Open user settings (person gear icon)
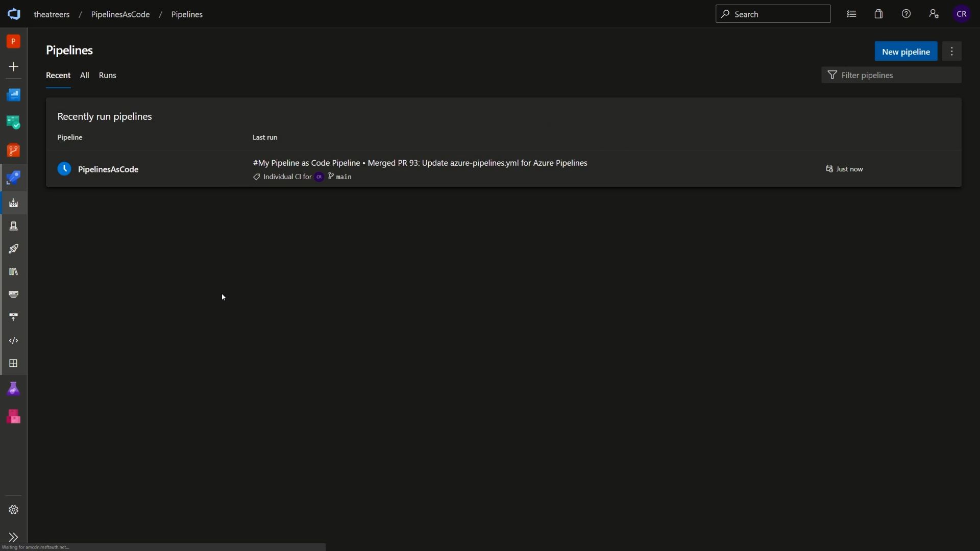980x551 pixels. [x=934, y=14]
